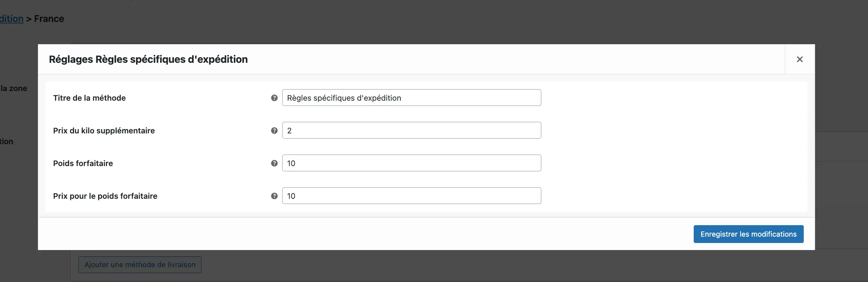Screen dimensions: 868x282
Task: Click help icon for Prix du kilo supplémentaire
Action: [x=274, y=131]
